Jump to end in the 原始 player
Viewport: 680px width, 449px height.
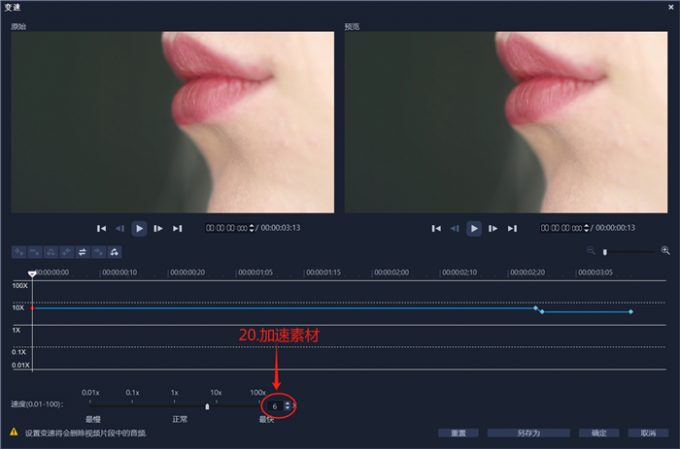click(x=177, y=228)
